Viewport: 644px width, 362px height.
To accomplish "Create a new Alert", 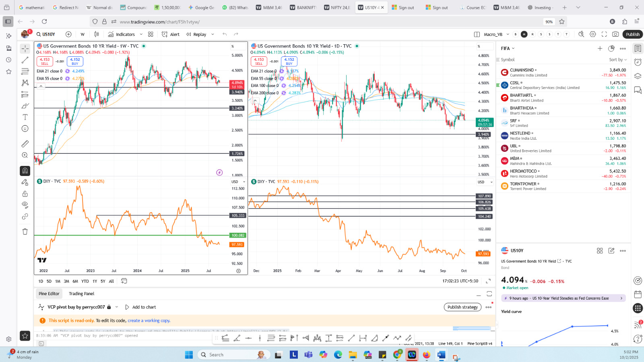I will pyautogui.click(x=171, y=34).
